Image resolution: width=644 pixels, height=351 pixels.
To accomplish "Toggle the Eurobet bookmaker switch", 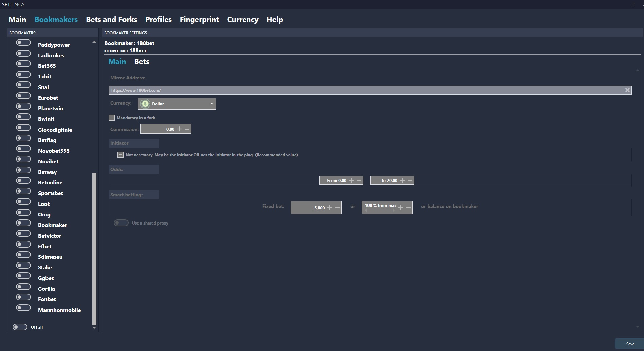I will (23, 96).
